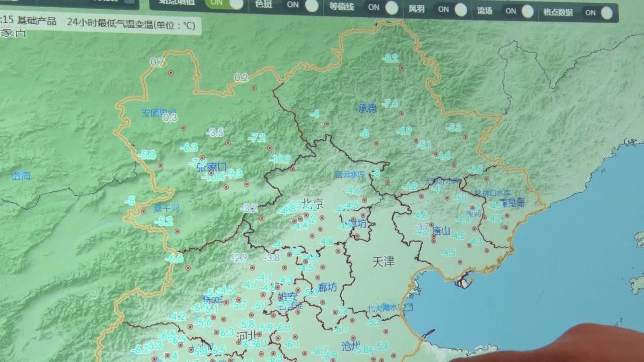The image size is (644, 362).
Task: Click station marker under the 0.2 value
Action: (x=254, y=88)
